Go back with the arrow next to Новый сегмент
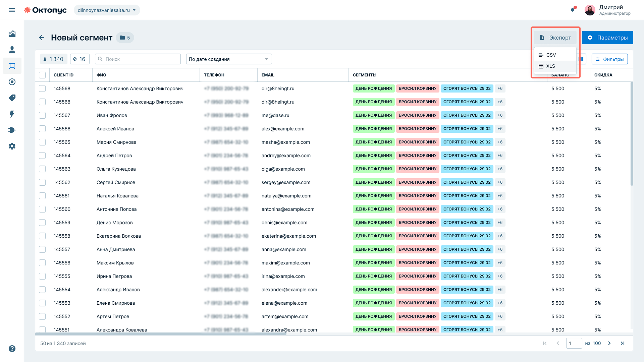Viewport: 644px width, 362px height. 42,38
